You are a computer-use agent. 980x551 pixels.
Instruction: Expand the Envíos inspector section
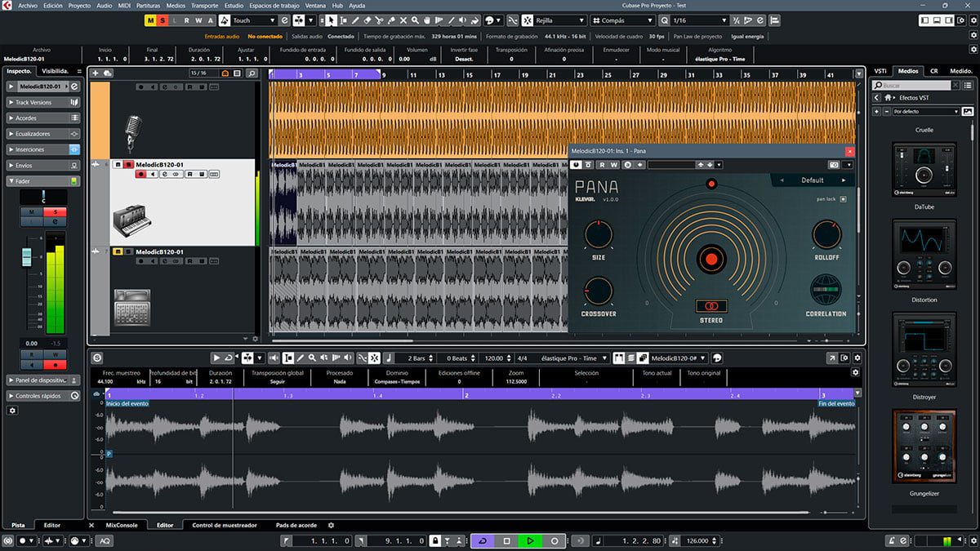click(43, 165)
